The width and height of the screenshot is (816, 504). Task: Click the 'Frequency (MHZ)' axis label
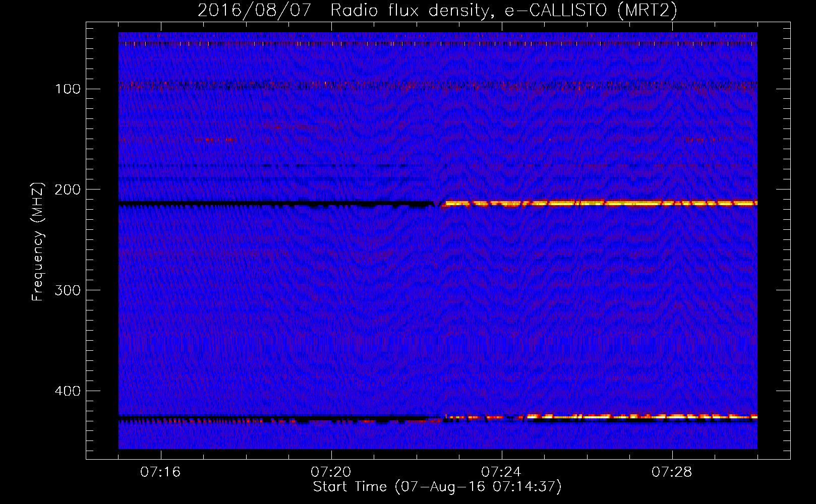coord(38,242)
